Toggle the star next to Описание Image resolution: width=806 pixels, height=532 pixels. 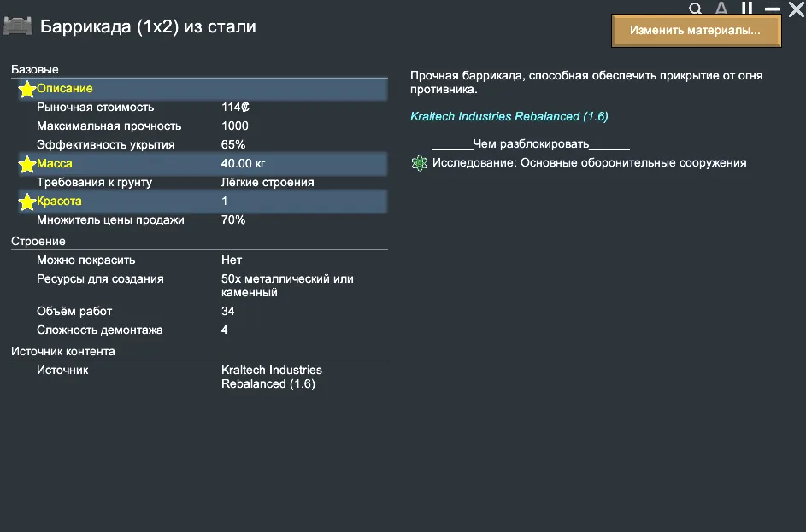pos(27,89)
